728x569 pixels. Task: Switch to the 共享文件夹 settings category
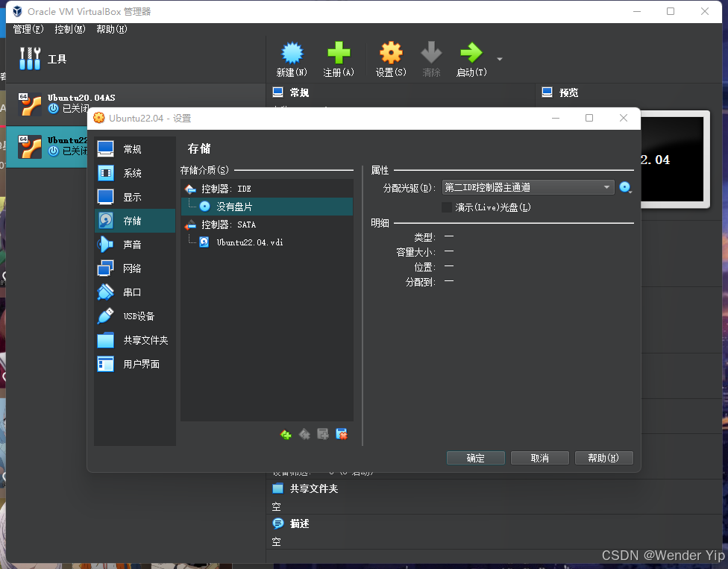coord(135,340)
